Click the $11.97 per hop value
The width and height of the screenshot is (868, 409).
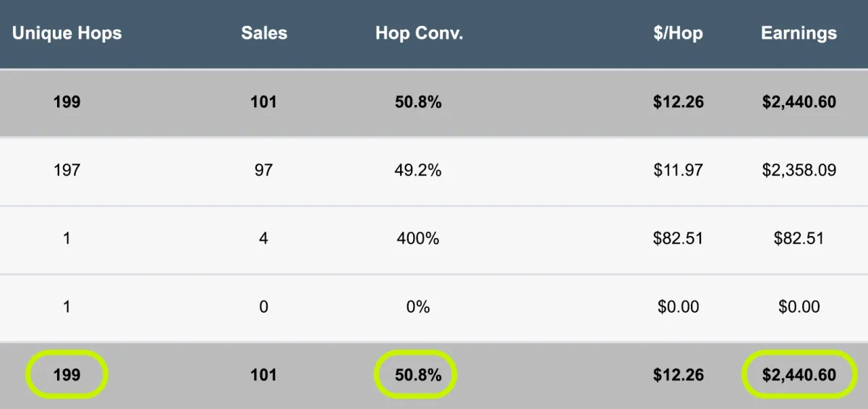click(678, 171)
